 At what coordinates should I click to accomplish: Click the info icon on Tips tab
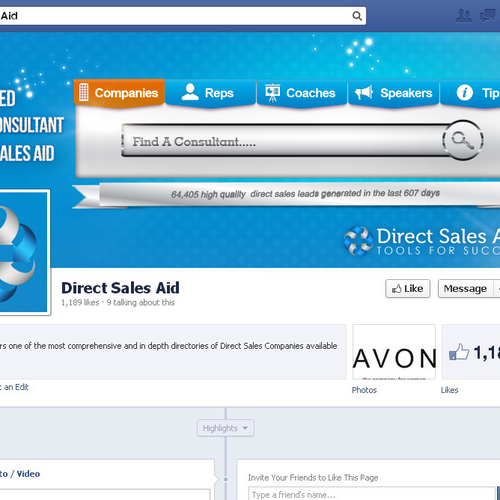(464, 92)
